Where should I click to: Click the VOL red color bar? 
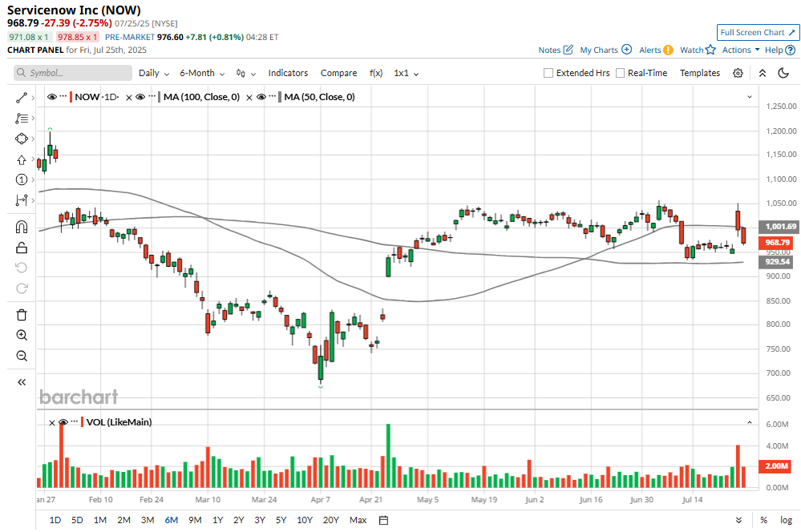point(83,422)
